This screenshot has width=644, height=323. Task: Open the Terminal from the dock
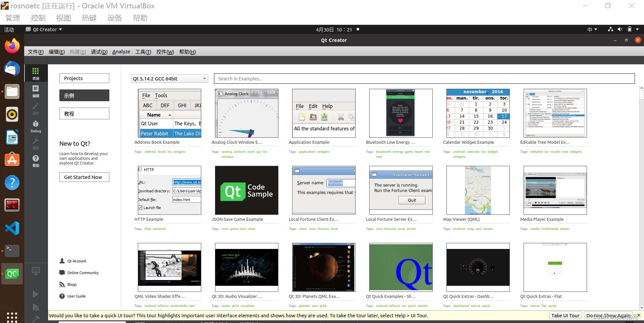point(12,251)
